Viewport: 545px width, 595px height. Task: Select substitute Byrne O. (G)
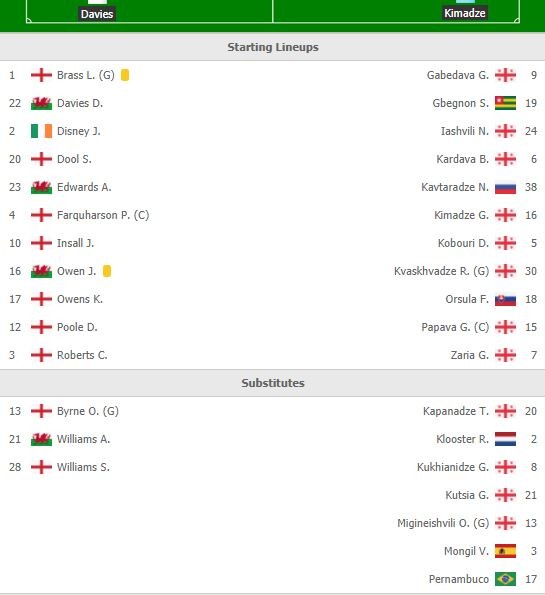tap(88, 411)
